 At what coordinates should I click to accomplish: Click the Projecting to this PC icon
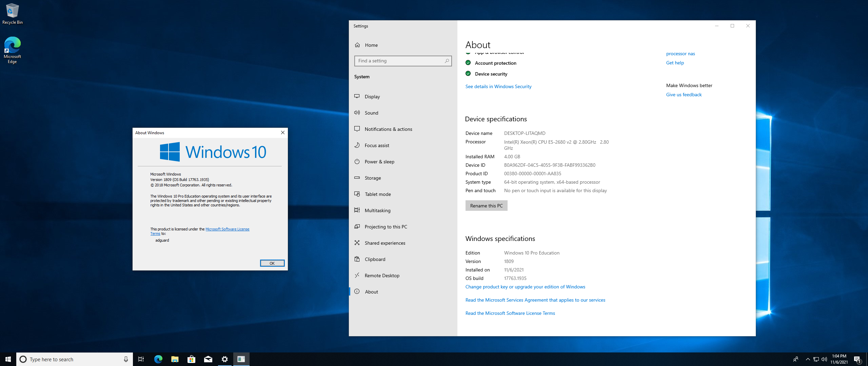[x=357, y=226]
